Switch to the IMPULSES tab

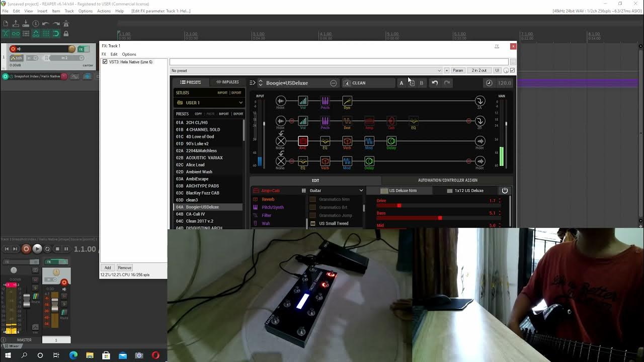point(227,82)
